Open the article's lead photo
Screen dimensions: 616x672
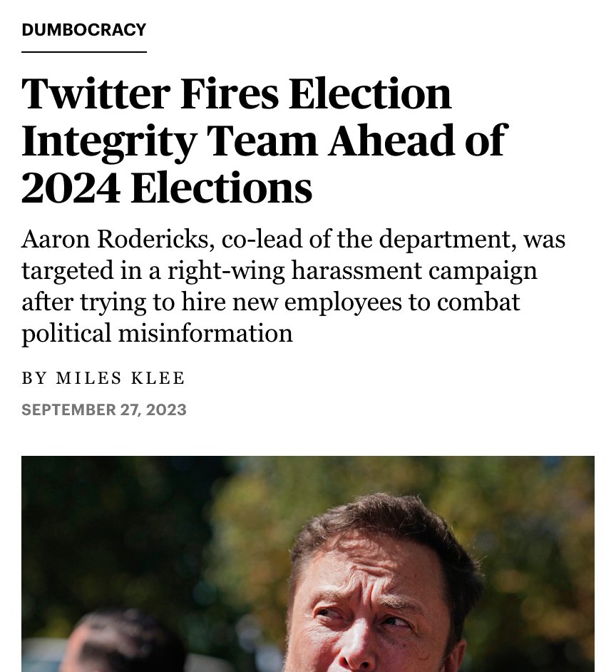tap(308, 564)
